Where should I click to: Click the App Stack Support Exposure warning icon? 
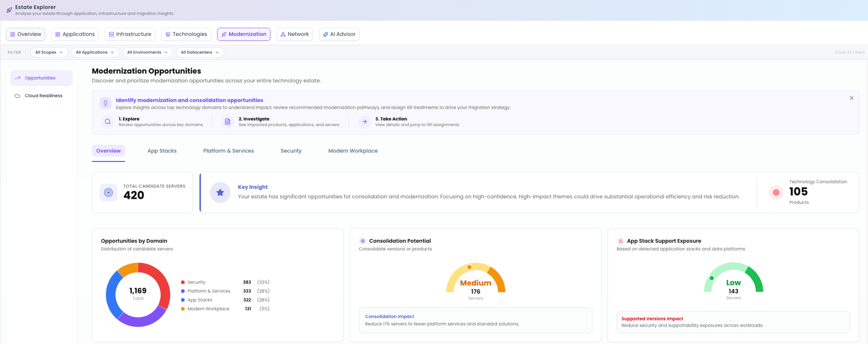[621, 241]
